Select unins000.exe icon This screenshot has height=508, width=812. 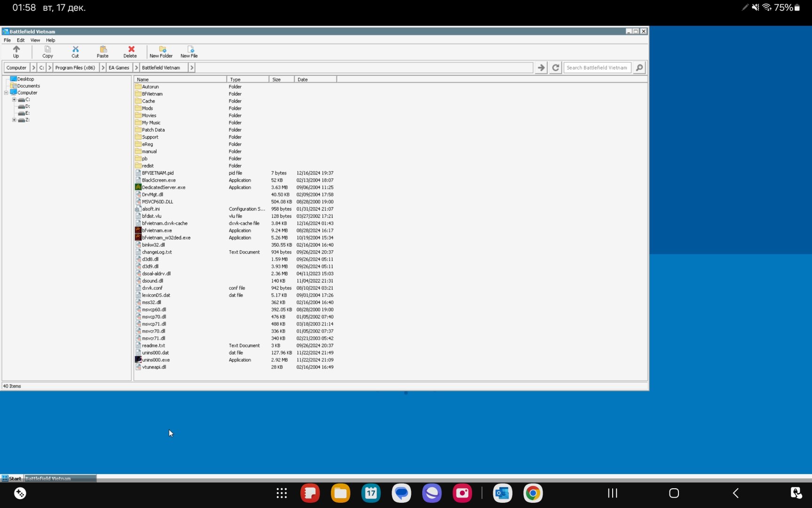[x=138, y=360]
